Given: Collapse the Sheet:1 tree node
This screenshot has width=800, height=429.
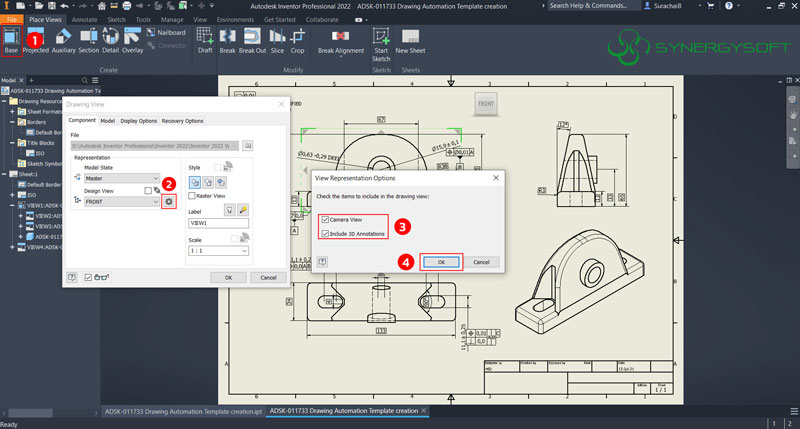Looking at the screenshot, I should click(4, 174).
